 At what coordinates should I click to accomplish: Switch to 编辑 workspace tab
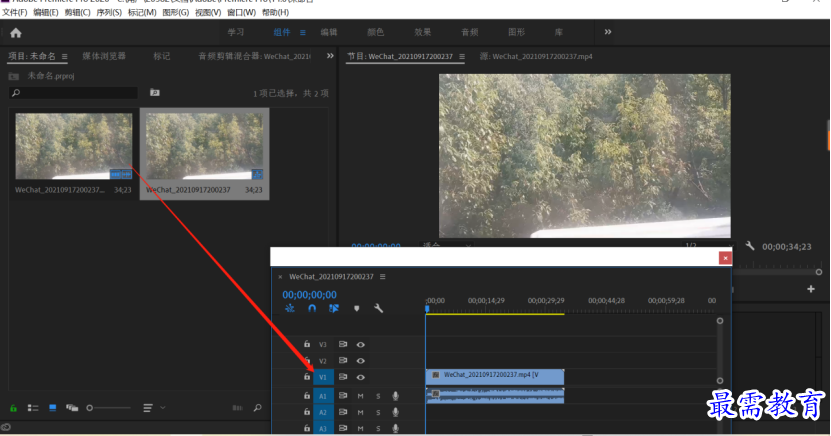(329, 32)
